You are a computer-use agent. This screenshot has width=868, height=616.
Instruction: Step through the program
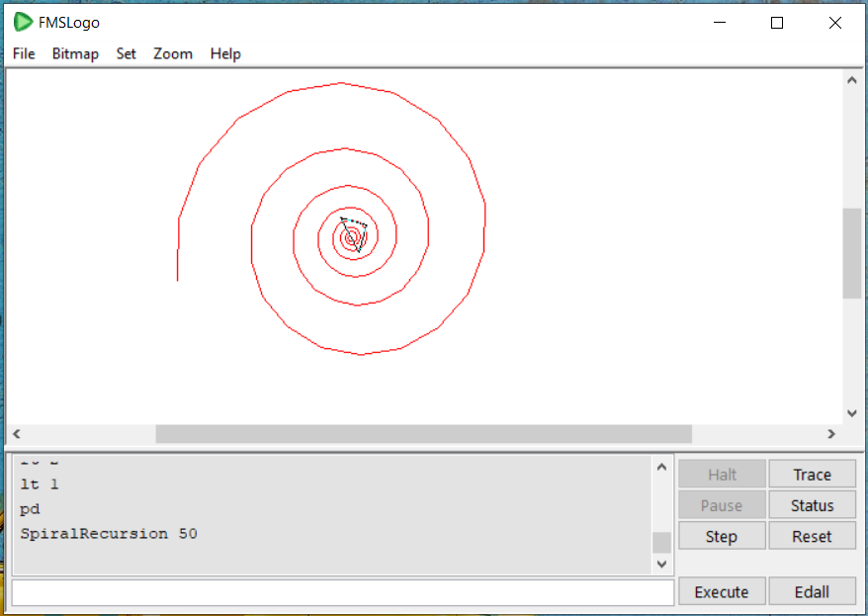(722, 535)
